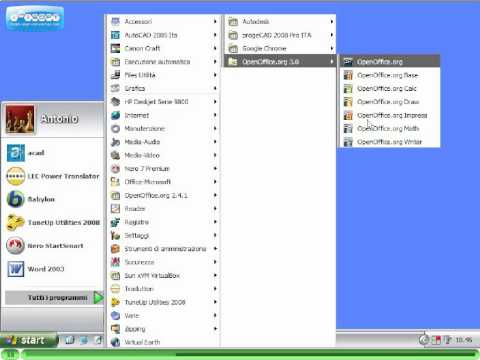Open Word 2003 via its W icon
This screenshot has height=360, width=480.
tap(16, 269)
